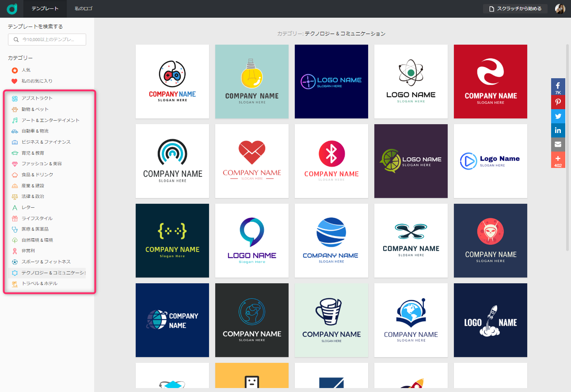Select the 育児 & 教育 graduation cap icon

tap(15, 153)
